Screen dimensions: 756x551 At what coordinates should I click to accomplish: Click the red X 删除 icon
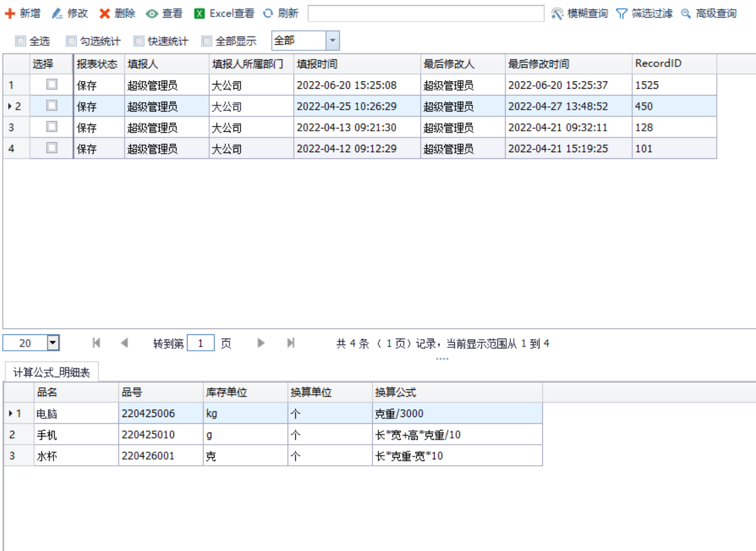[x=105, y=14]
